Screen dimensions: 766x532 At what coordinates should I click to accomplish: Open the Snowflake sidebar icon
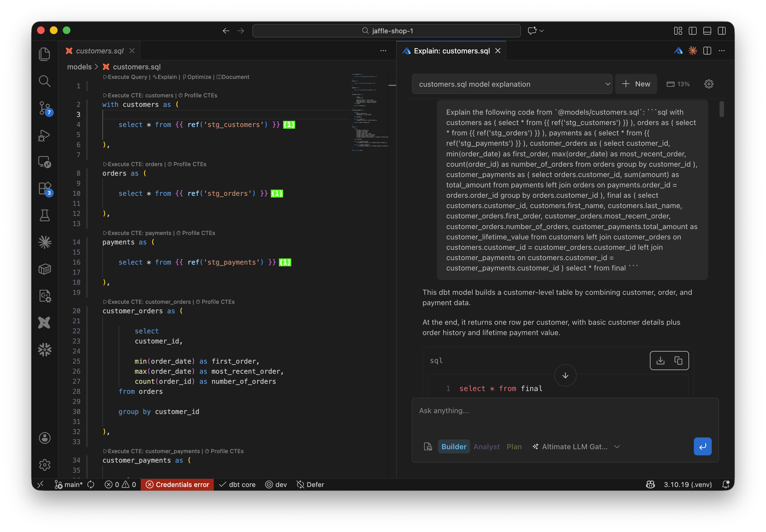(x=44, y=350)
